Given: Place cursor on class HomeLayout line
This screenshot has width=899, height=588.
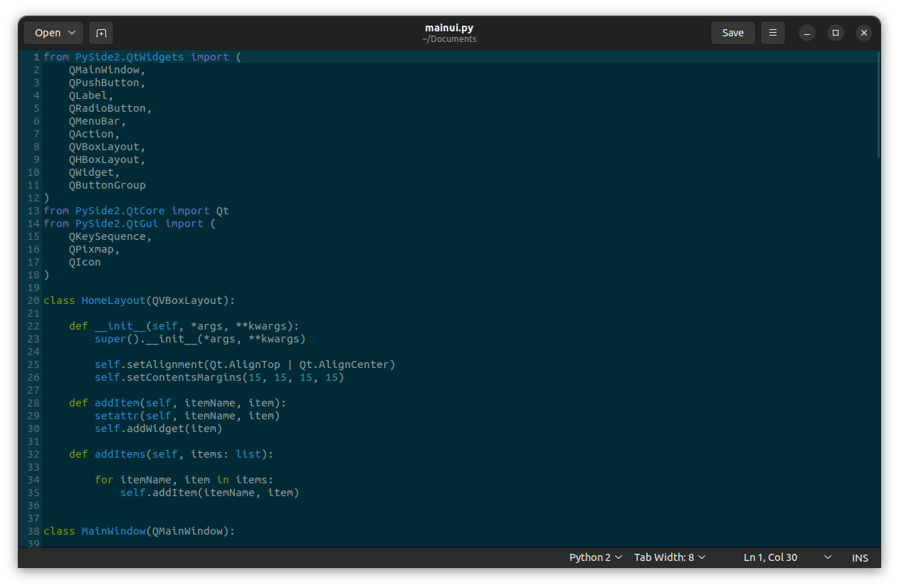Looking at the screenshot, I should [x=139, y=300].
